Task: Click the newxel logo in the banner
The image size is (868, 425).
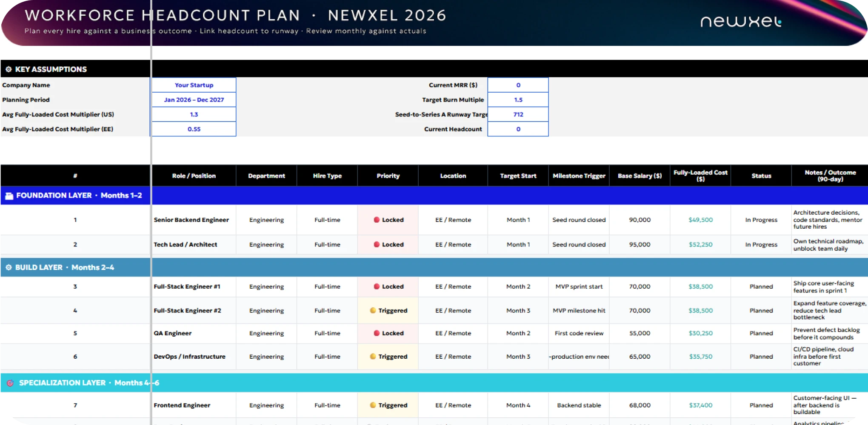Action: pyautogui.click(x=741, y=21)
